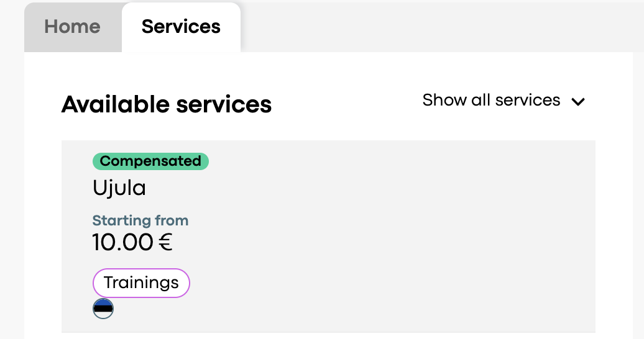644x339 pixels.
Task: Select the Trainings category tag
Action: pyautogui.click(x=141, y=282)
